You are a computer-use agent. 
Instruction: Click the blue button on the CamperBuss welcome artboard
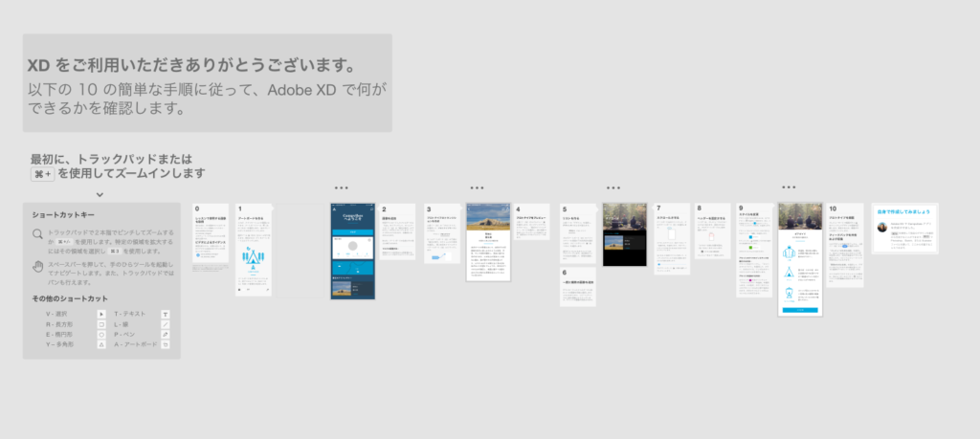[353, 231]
